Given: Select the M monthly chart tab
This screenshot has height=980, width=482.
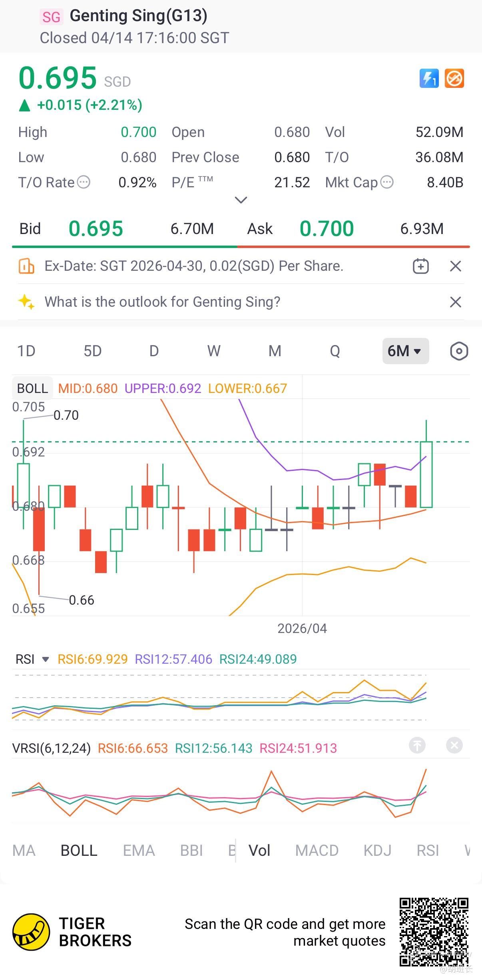Looking at the screenshot, I should click(x=275, y=351).
